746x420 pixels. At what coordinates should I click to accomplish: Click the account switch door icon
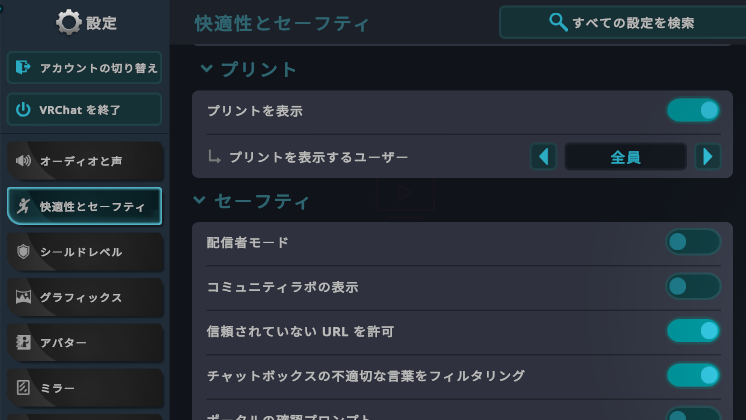[22, 68]
